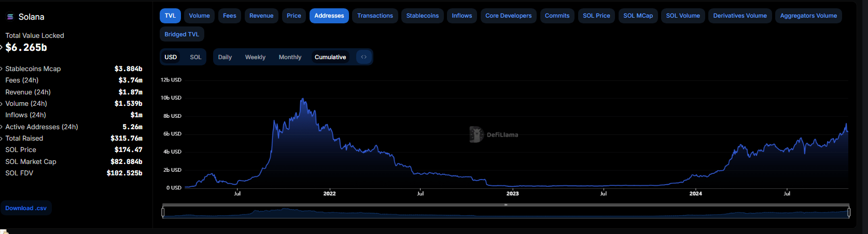Click the Solana logo icon
The width and height of the screenshot is (868, 234).
click(x=10, y=17)
